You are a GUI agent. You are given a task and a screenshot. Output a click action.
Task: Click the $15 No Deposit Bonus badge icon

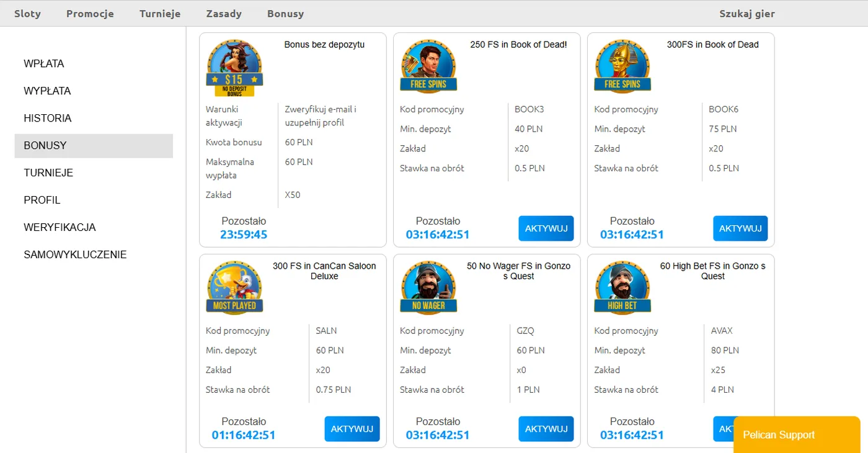[x=234, y=68]
